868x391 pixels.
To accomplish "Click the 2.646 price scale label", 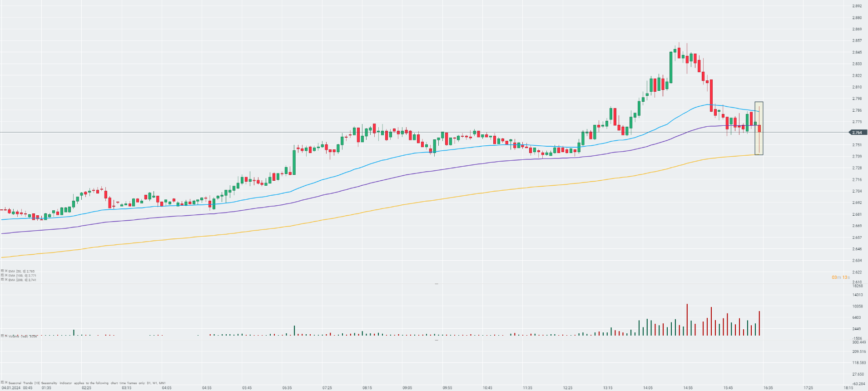I will click(x=857, y=249).
